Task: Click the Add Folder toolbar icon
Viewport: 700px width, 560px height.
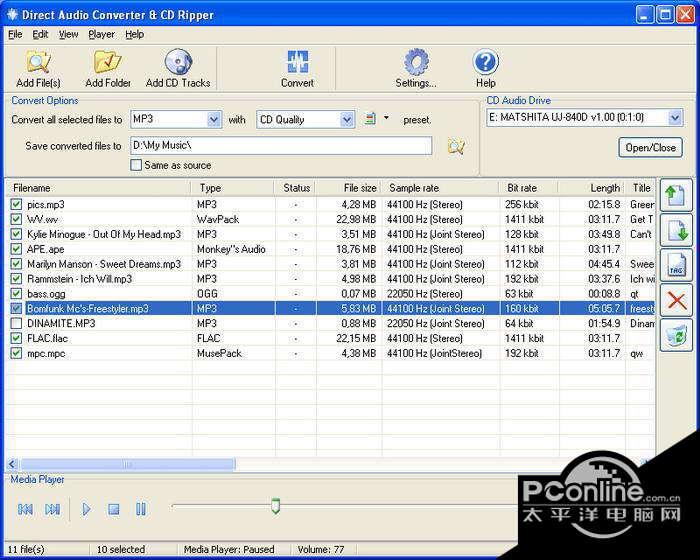Action: click(x=107, y=62)
